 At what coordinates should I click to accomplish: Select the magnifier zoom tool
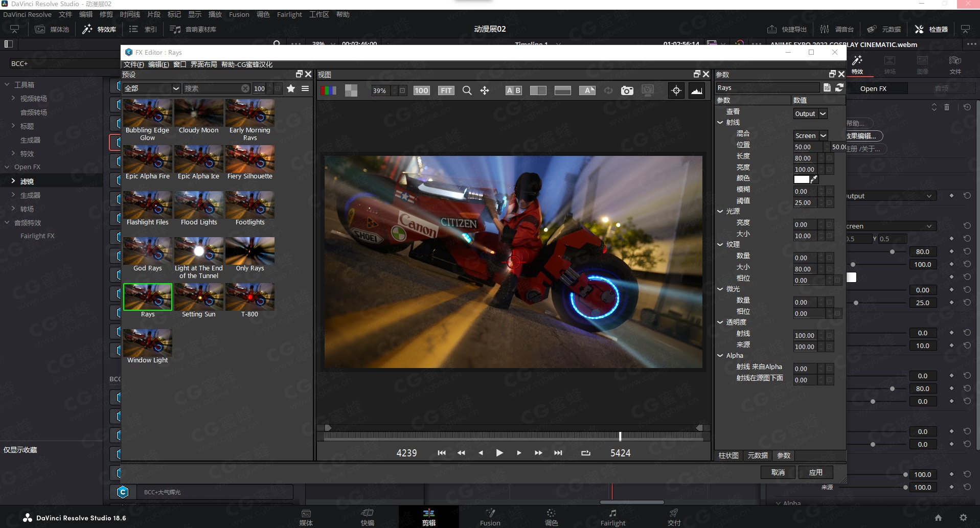(x=467, y=90)
